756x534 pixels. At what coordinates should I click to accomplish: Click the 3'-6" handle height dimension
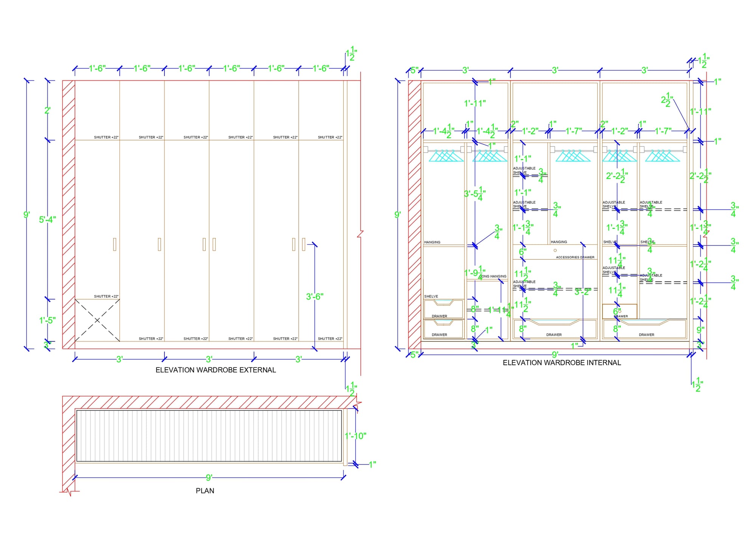(x=314, y=297)
